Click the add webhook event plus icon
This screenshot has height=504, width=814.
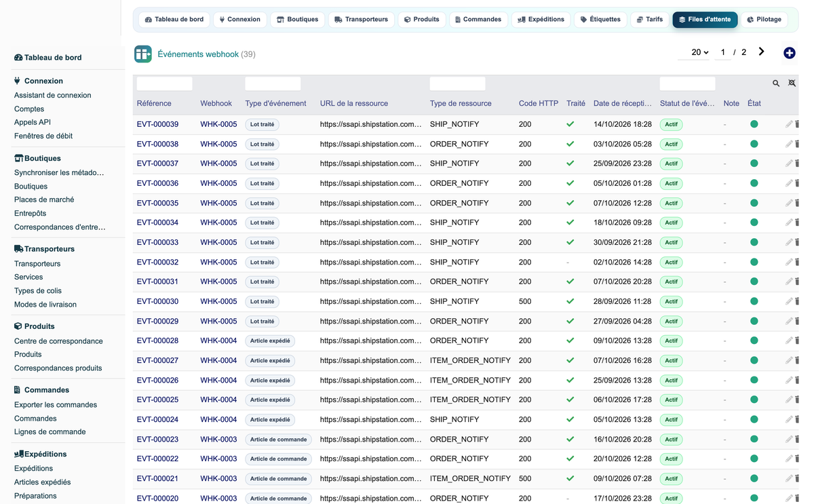(789, 53)
